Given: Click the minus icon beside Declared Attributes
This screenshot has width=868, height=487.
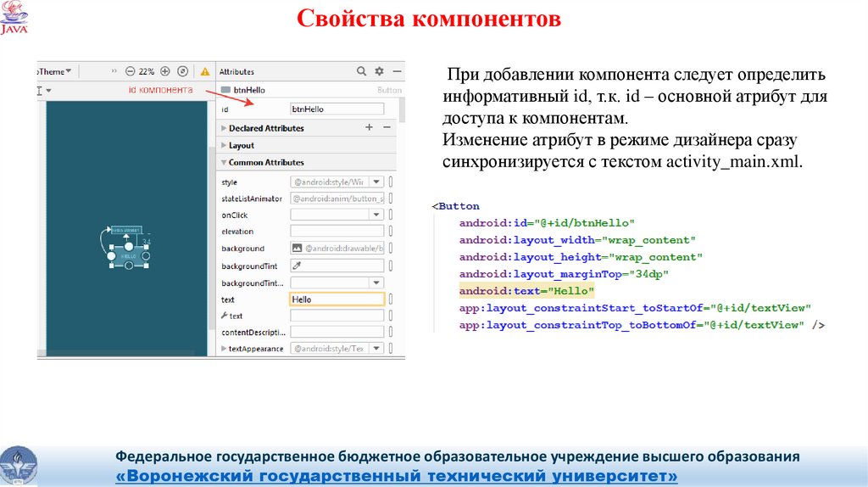Looking at the screenshot, I should (387, 127).
